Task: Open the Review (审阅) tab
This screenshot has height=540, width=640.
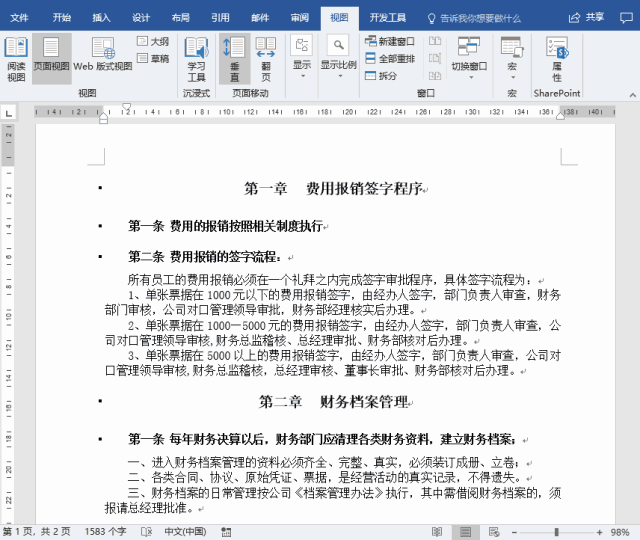Action: [x=300, y=18]
